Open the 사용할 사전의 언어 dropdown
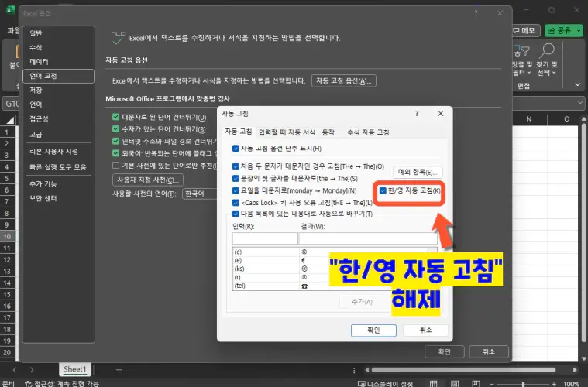This screenshot has height=387, width=588. (200, 193)
